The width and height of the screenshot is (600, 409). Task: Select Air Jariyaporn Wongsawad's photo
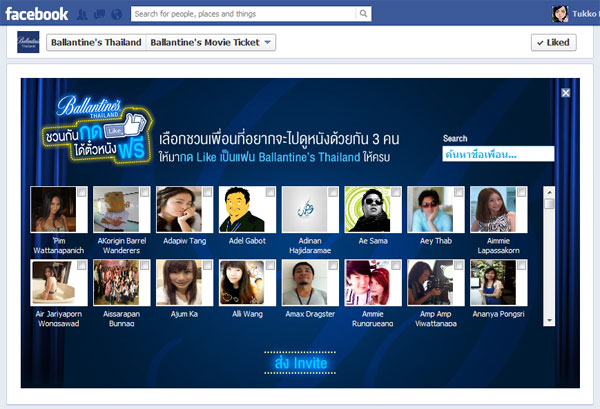(54, 283)
